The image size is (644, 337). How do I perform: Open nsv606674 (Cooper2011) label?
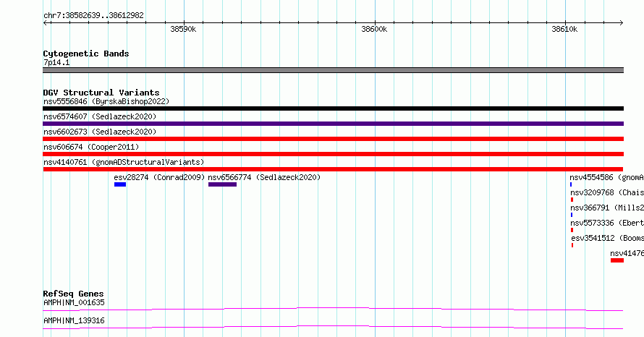pos(91,147)
